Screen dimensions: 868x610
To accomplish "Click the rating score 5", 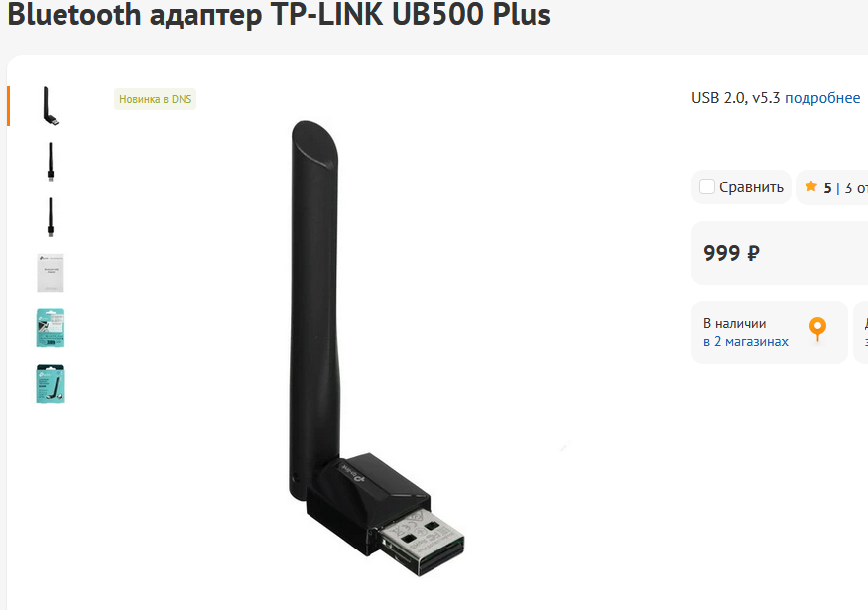I will (x=827, y=188).
